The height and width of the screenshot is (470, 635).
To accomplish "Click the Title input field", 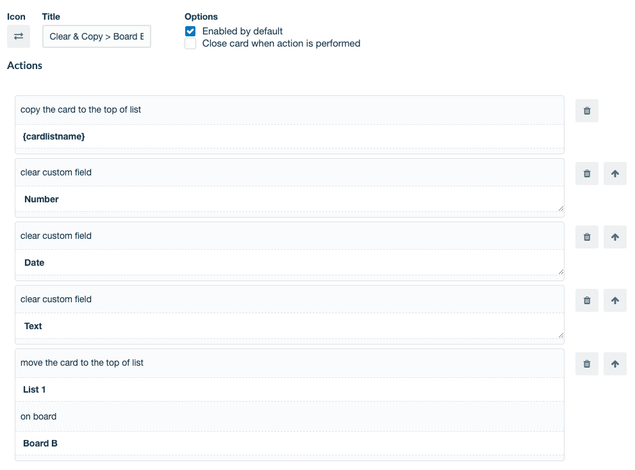I will point(96,36).
